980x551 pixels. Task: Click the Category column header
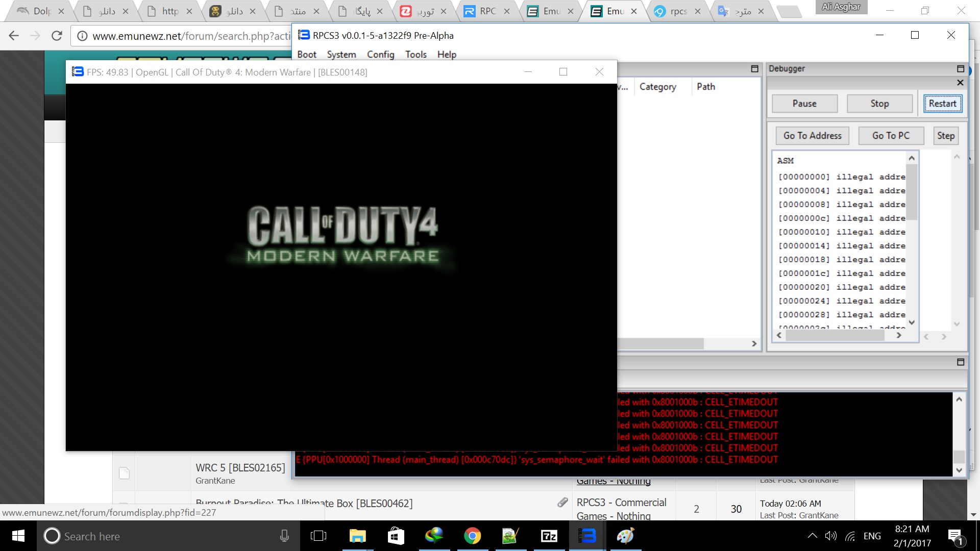click(657, 87)
